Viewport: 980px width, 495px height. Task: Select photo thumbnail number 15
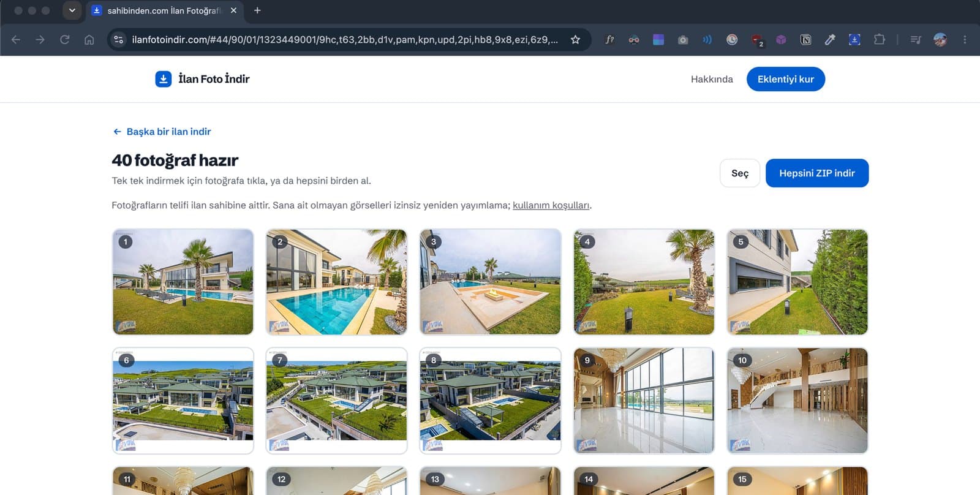click(797, 481)
